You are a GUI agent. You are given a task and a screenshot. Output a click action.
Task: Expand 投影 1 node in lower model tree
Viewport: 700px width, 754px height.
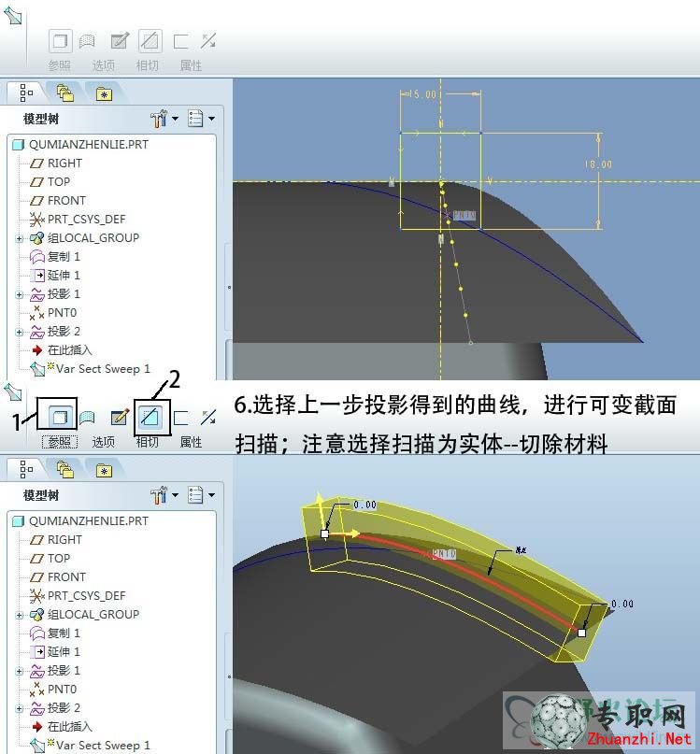[20, 671]
